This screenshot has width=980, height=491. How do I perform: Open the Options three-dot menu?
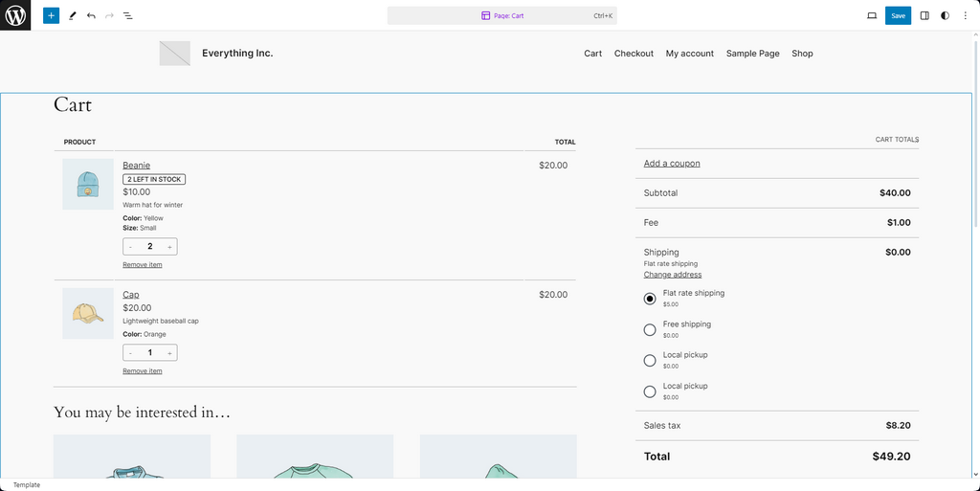pos(965,15)
